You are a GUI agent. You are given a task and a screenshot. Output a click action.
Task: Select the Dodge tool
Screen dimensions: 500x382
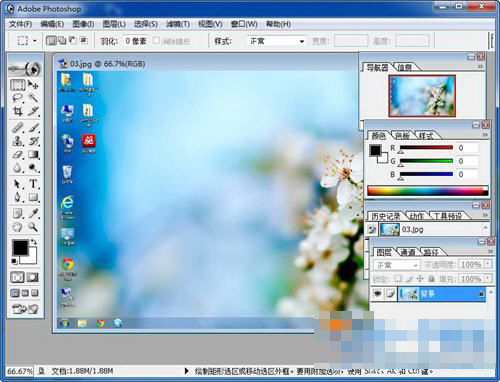[x=33, y=167]
